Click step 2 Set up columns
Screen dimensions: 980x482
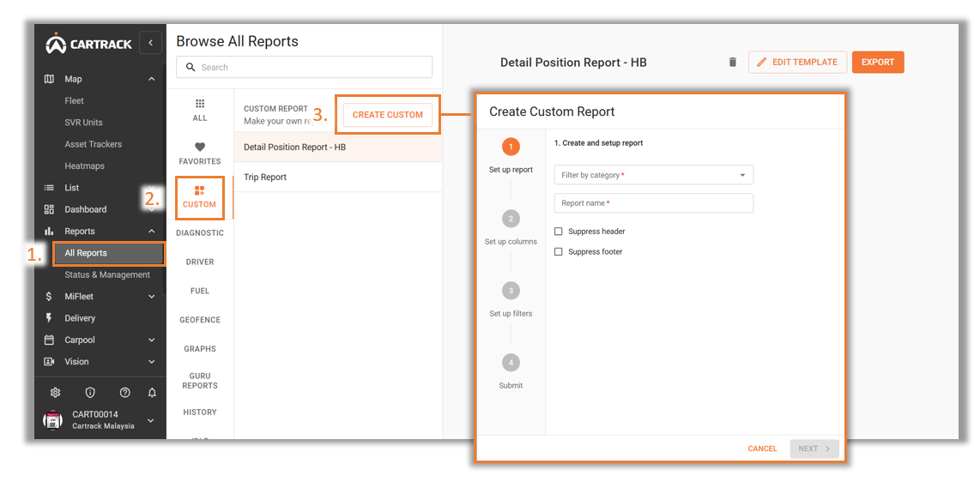coord(511,228)
